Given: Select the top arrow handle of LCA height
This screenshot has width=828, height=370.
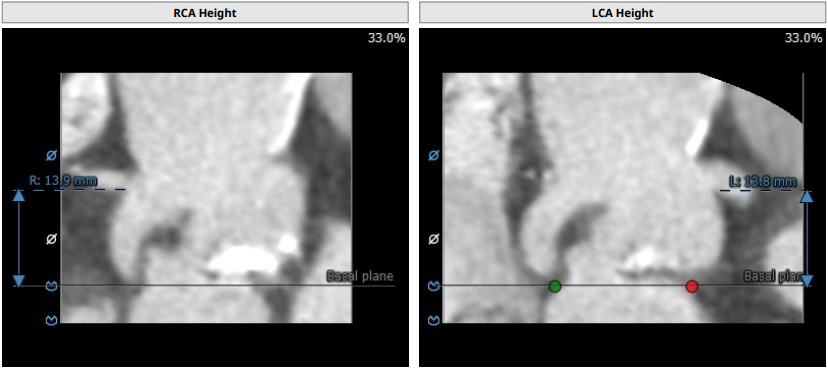Looking at the screenshot, I should pos(806,196).
